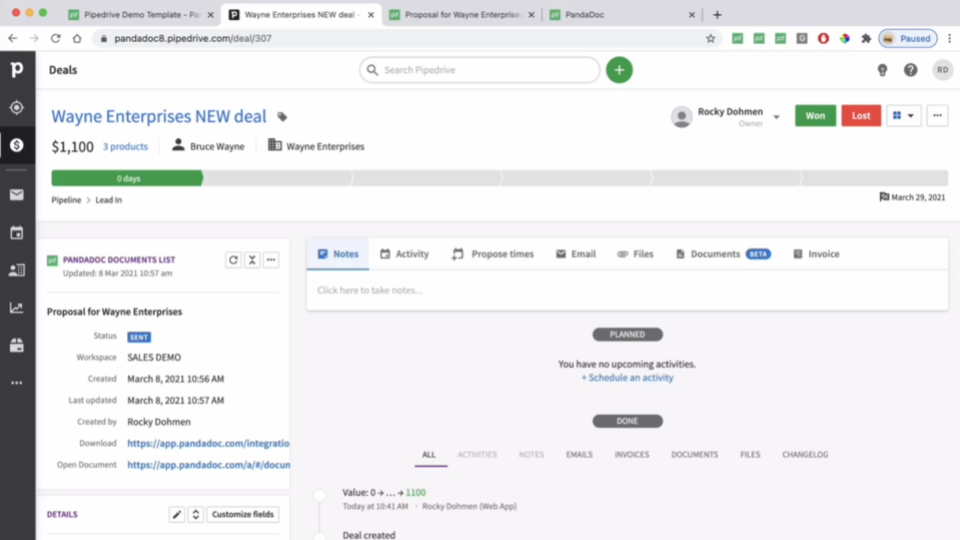Image resolution: width=960 pixels, height=540 pixels.
Task: Bookmark this page with the star icon
Action: click(710, 39)
